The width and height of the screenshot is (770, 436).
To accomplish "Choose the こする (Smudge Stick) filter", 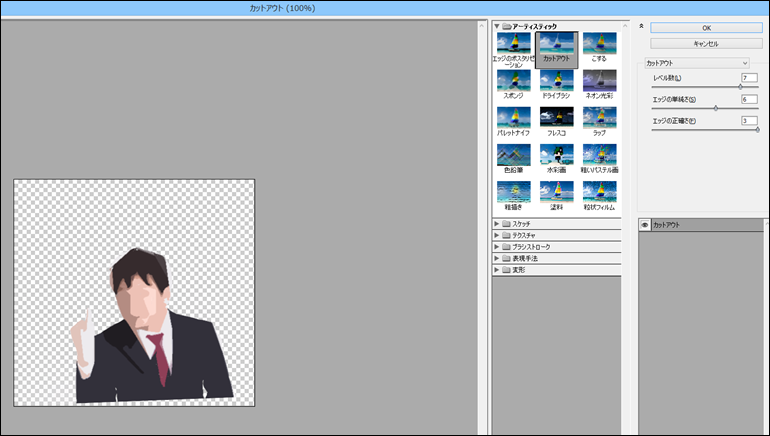I will pyautogui.click(x=599, y=44).
